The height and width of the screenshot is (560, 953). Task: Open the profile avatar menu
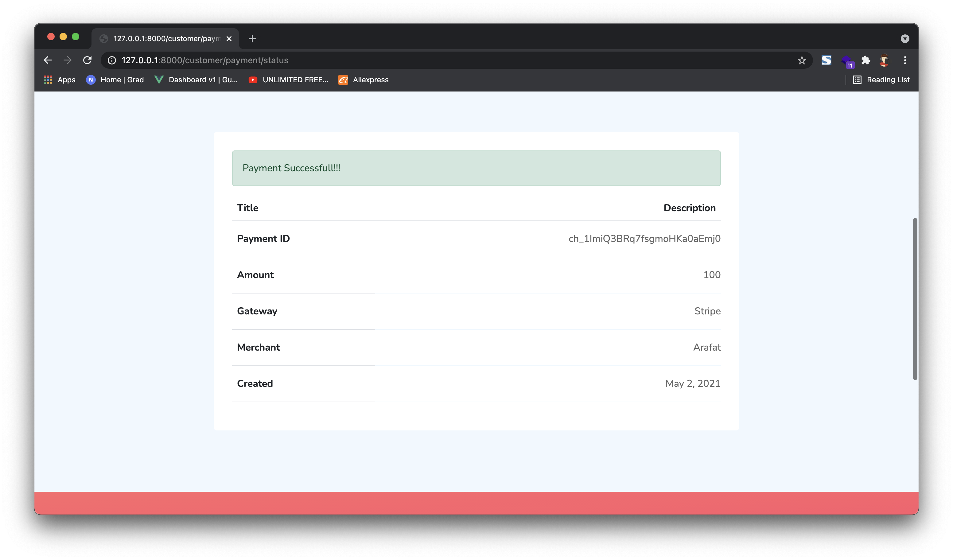pos(884,60)
